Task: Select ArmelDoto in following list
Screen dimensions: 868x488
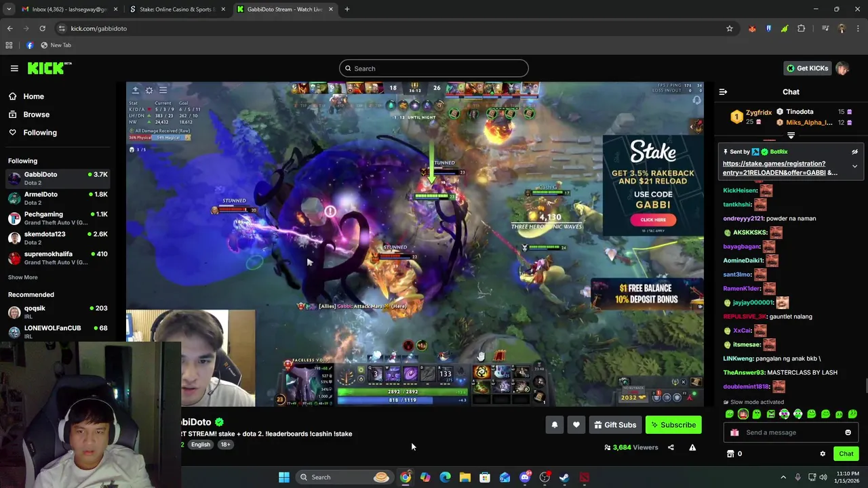Action: (x=58, y=198)
